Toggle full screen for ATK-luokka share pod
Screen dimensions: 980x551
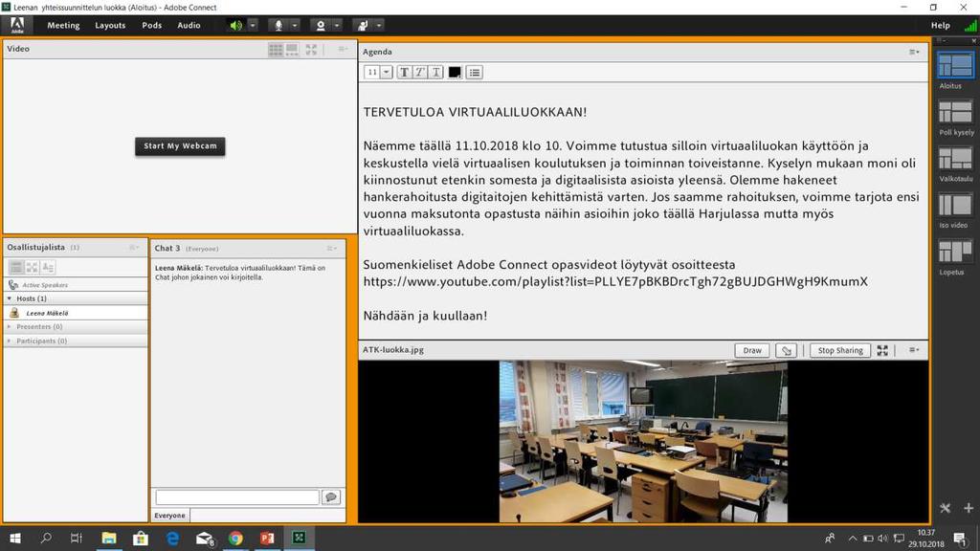(x=882, y=350)
